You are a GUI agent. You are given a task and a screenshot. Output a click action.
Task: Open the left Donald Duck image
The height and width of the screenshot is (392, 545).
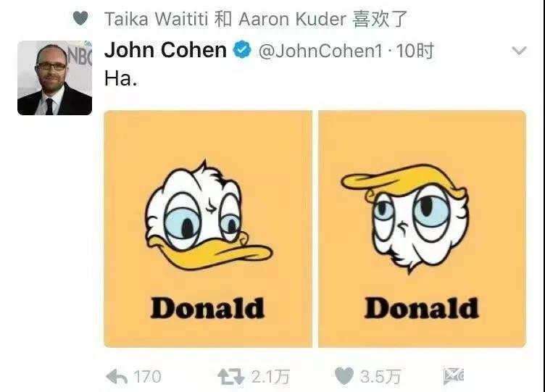[x=208, y=229]
